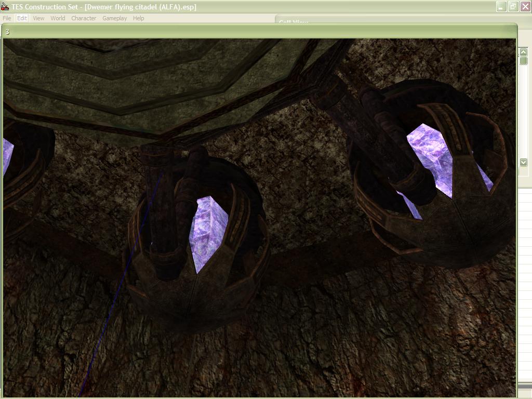Close the TES Construction Set window
This screenshot has height=399, width=532.
click(x=525, y=6)
